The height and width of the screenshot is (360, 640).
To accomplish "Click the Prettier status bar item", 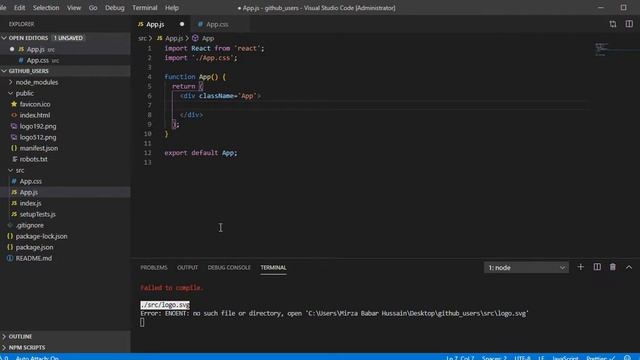I will tap(600, 358).
